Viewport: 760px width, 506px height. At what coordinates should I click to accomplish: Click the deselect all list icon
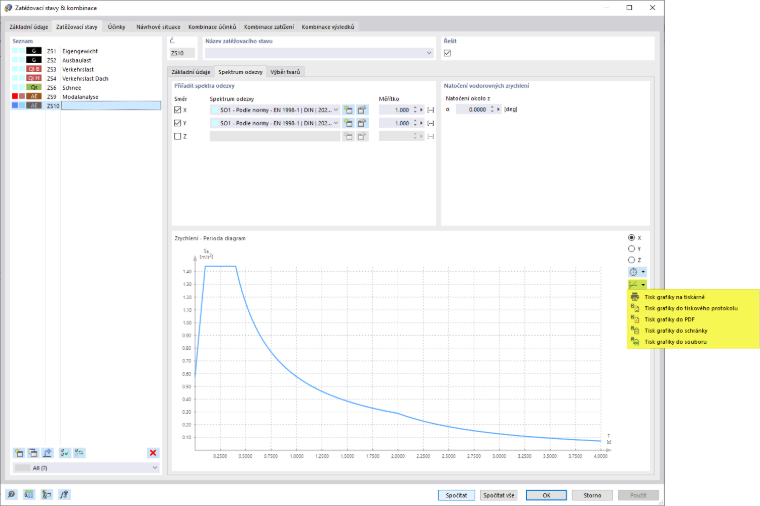79,453
